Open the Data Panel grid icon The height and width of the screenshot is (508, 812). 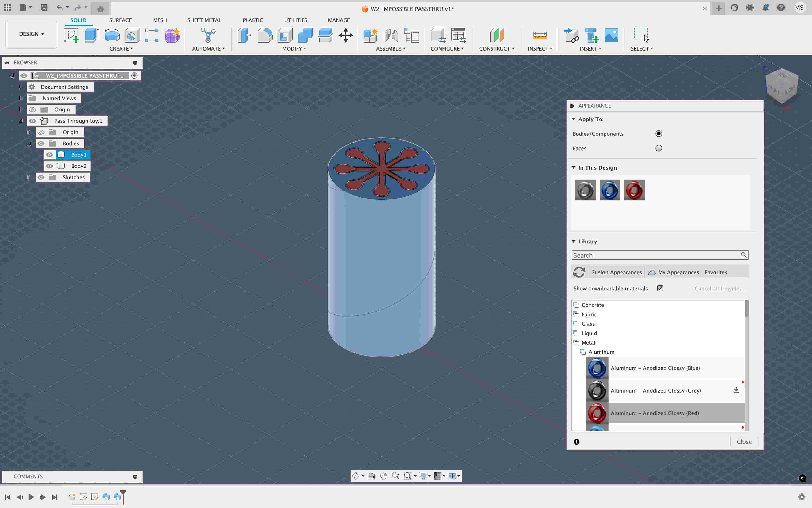coord(7,7)
